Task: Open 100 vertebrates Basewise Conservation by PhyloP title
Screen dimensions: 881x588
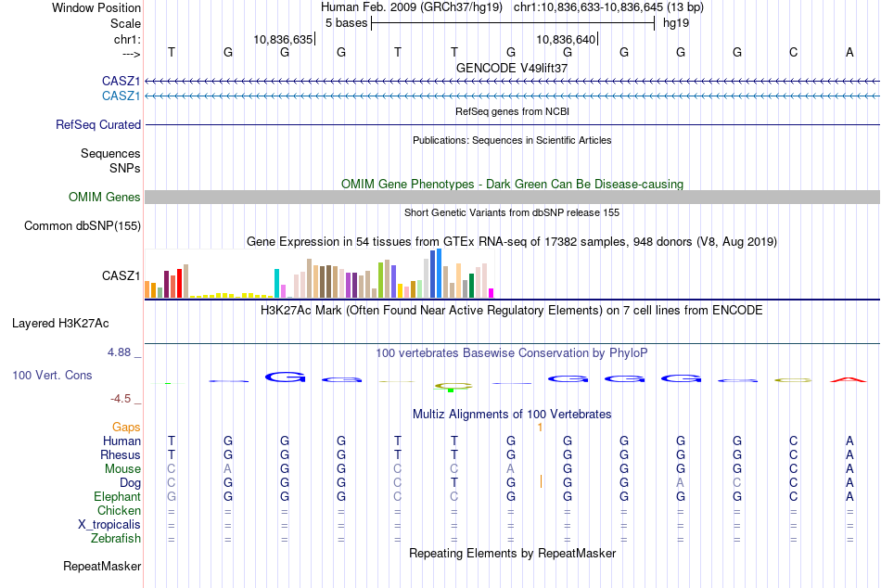Action: (x=512, y=353)
